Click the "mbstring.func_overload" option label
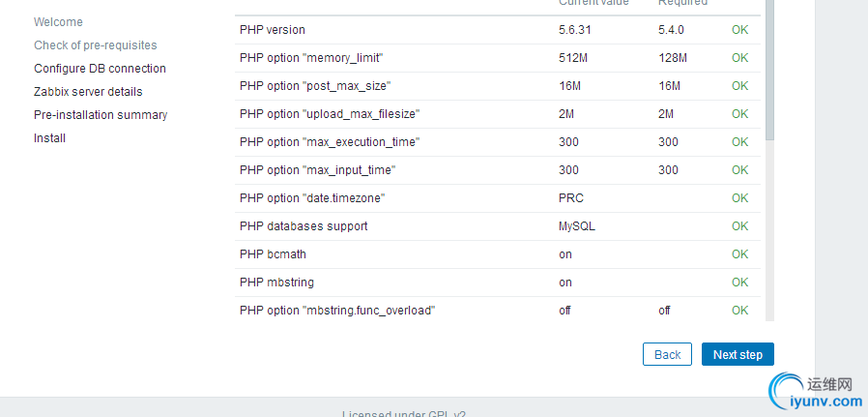This screenshot has height=417, width=868. pyautogui.click(x=337, y=311)
